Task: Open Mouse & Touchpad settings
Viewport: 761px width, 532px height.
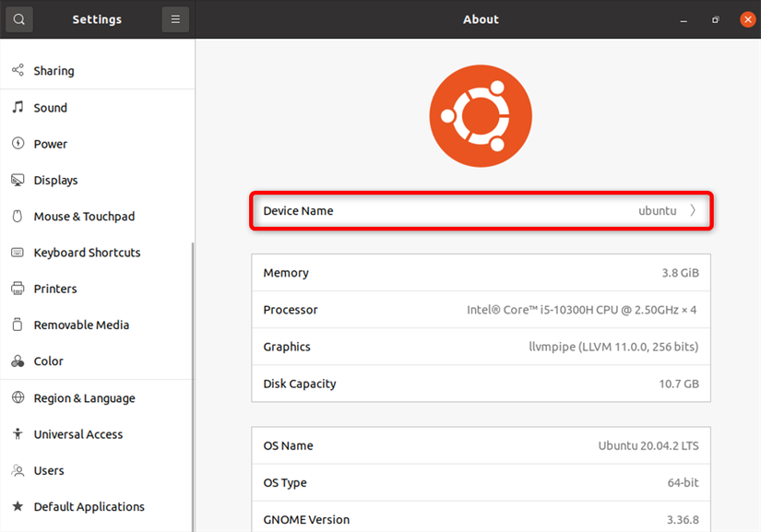Action: tap(84, 217)
